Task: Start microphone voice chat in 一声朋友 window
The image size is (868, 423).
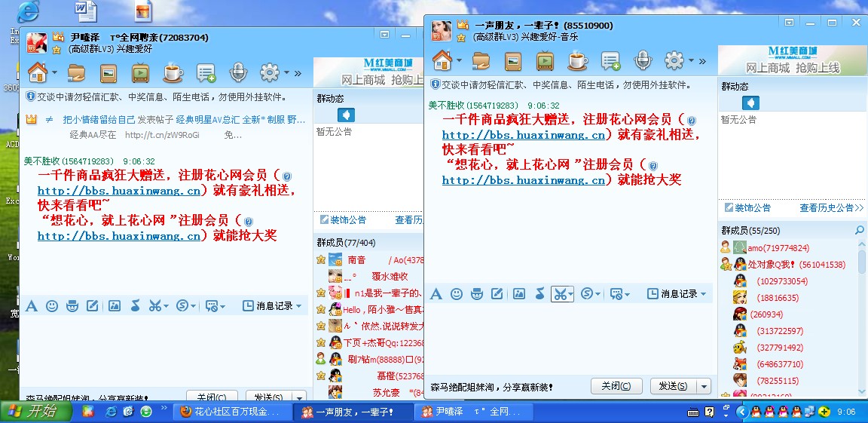Action: tap(642, 60)
